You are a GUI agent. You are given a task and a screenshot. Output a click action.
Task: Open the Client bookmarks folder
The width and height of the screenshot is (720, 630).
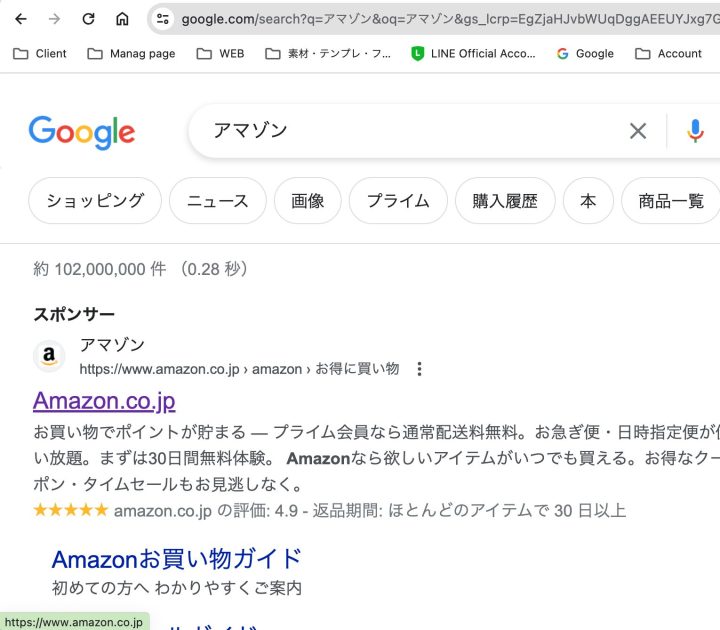point(40,54)
